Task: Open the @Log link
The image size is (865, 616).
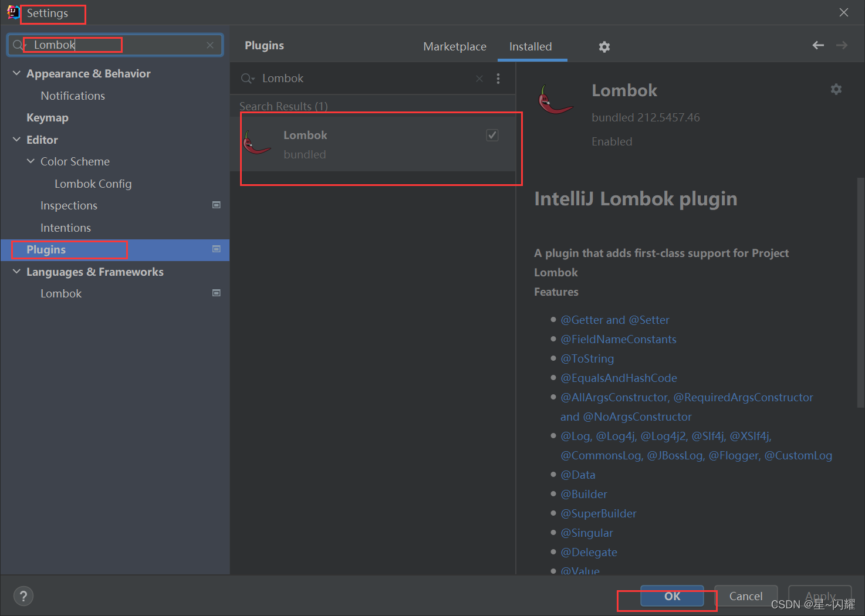Action: click(576, 436)
